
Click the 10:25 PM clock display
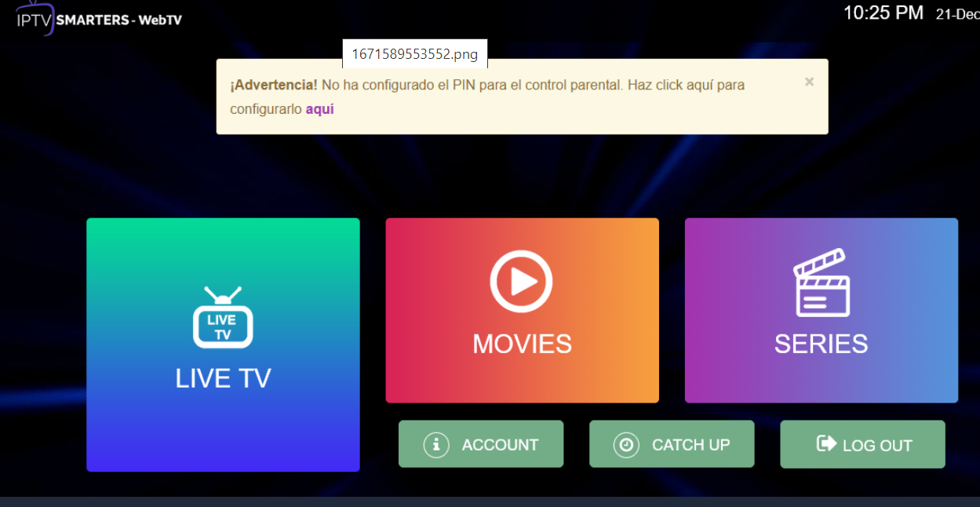(883, 13)
